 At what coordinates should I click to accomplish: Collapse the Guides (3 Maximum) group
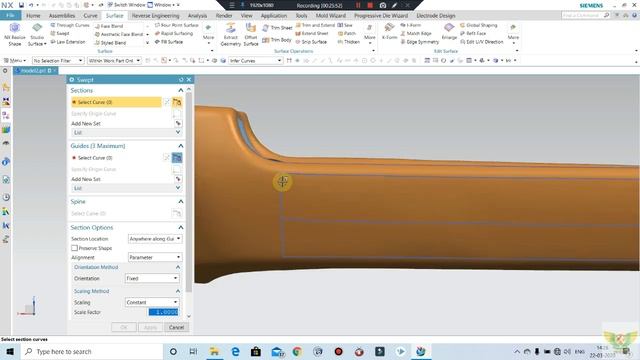tap(180, 146)
